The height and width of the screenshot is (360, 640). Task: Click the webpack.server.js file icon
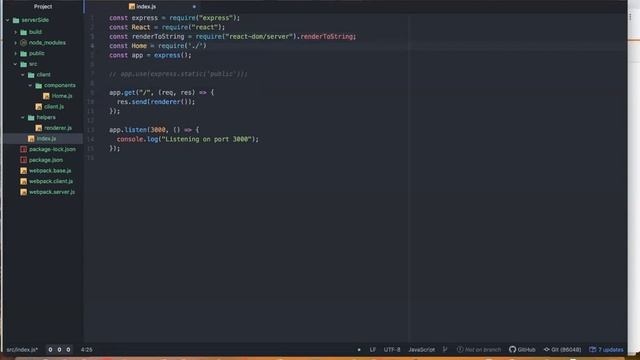click(x=24, y=192)
